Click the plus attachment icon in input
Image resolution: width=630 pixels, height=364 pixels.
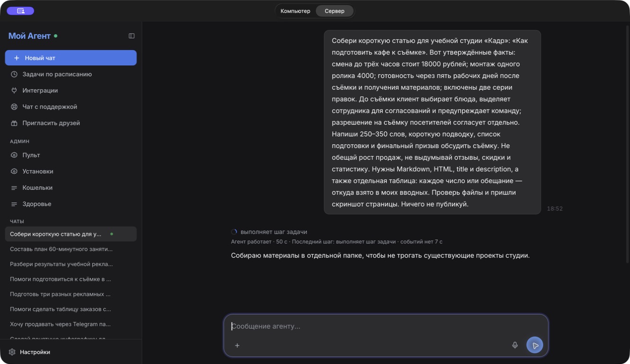point(237,345)
